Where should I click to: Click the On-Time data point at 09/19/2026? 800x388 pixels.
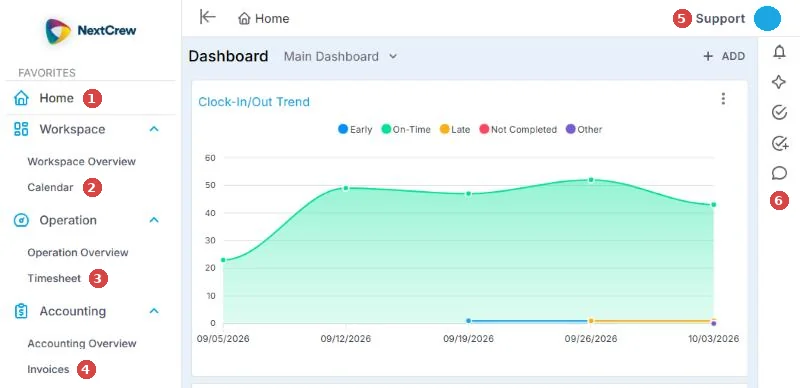pyautogui.click(x=468, y=193)
